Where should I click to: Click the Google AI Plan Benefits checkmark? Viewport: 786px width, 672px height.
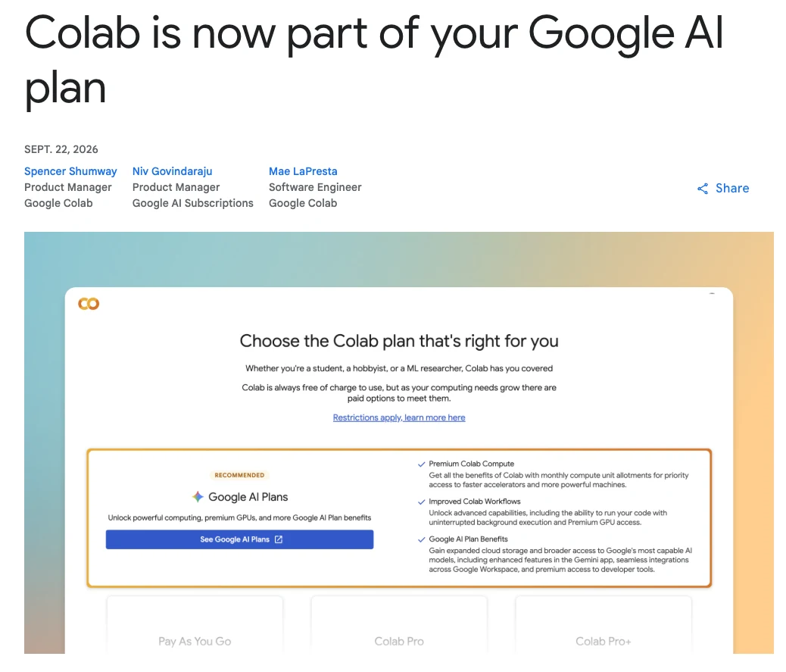[422, 539]
